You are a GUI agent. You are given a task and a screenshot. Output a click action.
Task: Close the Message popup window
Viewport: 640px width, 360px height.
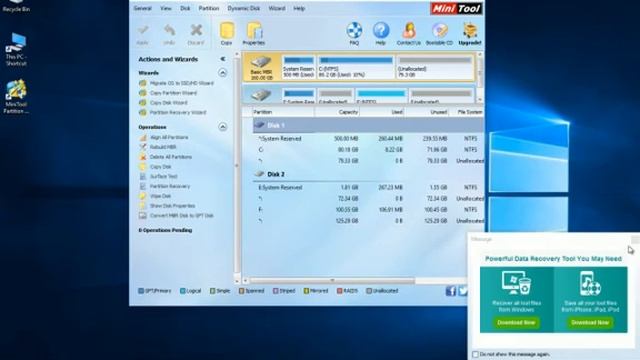[635, 239]
